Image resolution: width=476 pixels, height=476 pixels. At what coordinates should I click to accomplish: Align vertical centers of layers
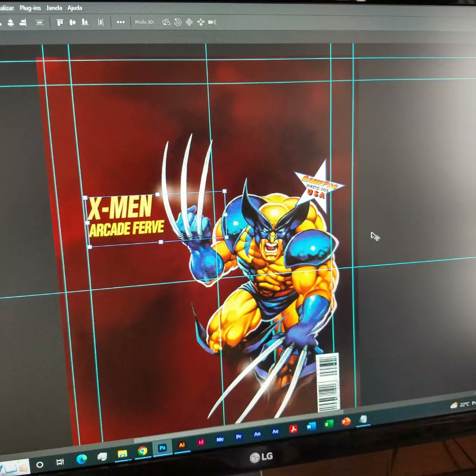pyautogui.click(x=72, y=22)
